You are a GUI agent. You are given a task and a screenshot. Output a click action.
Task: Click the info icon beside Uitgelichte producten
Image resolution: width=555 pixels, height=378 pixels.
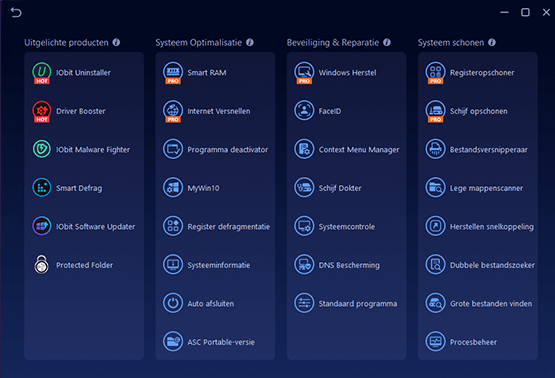click(x=116, y=42)
